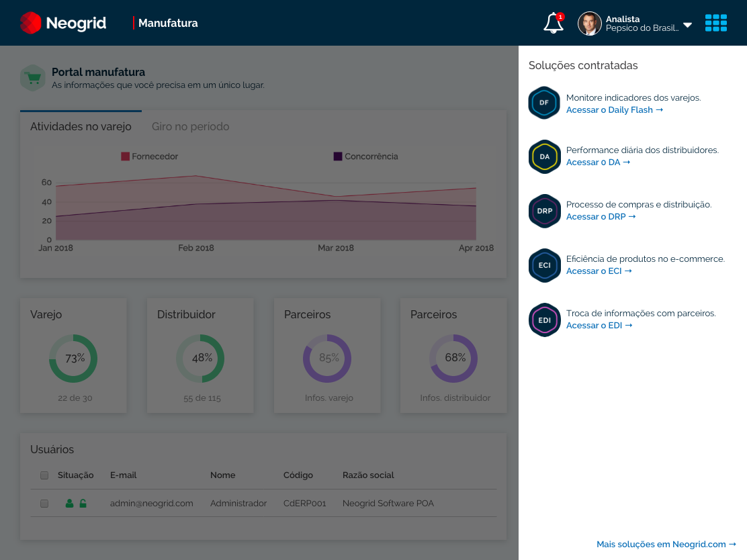Click the Infos. varejo label
Viewport: 747px width, 560px height.
pos(329,398)
